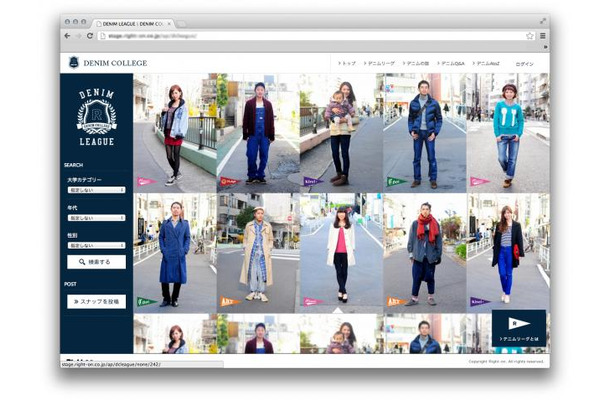Click the white flag icon in the navy corner box
The image size is (610, 400).
point(519,323)
